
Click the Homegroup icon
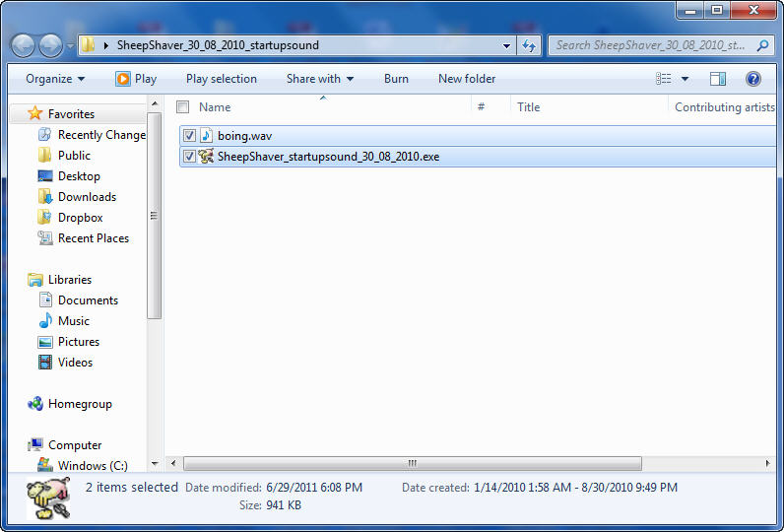click(35, 404)
